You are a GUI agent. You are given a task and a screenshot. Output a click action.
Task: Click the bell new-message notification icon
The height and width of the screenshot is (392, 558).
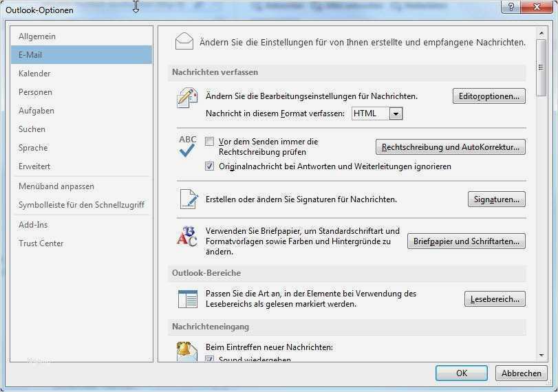point(187,351)
